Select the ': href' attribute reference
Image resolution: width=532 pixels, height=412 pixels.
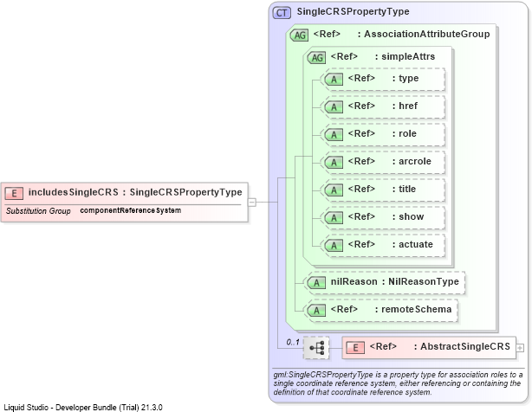(405, 106)
